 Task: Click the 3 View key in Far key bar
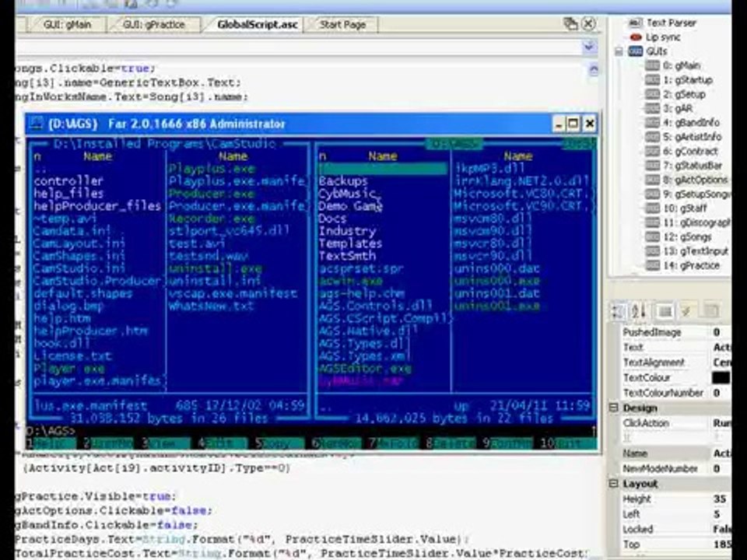165,443
